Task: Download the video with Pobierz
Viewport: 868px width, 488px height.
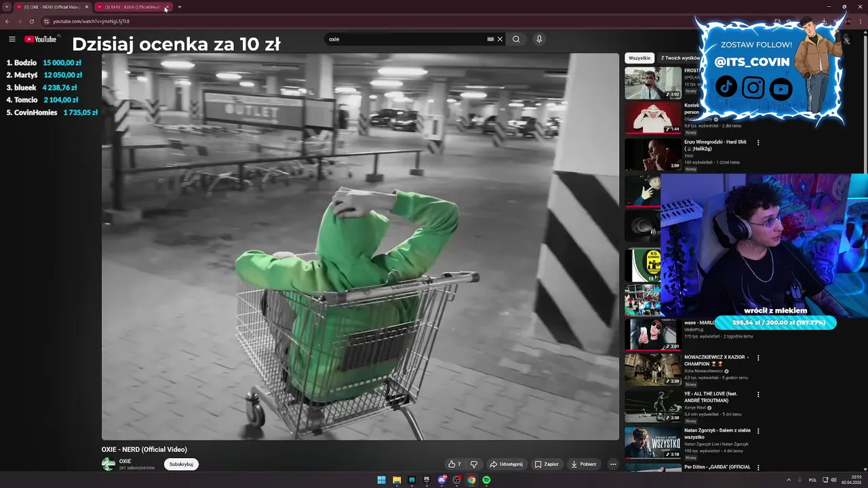Action: click(584, 464)
